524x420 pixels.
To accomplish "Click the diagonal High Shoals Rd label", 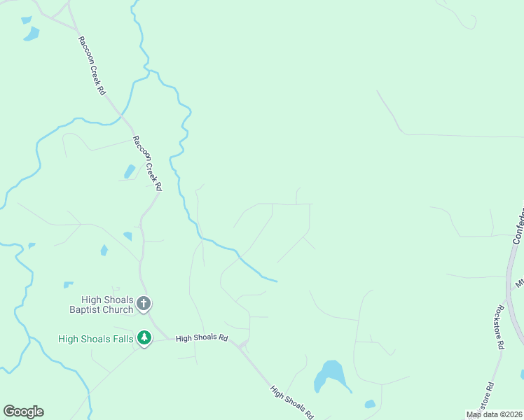I will point(292,402).
